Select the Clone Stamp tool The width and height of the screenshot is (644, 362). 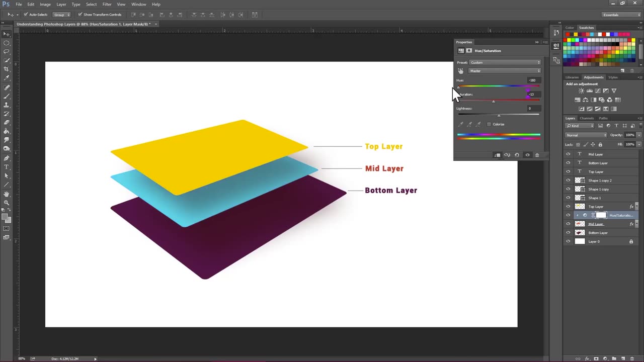[7, 105]
